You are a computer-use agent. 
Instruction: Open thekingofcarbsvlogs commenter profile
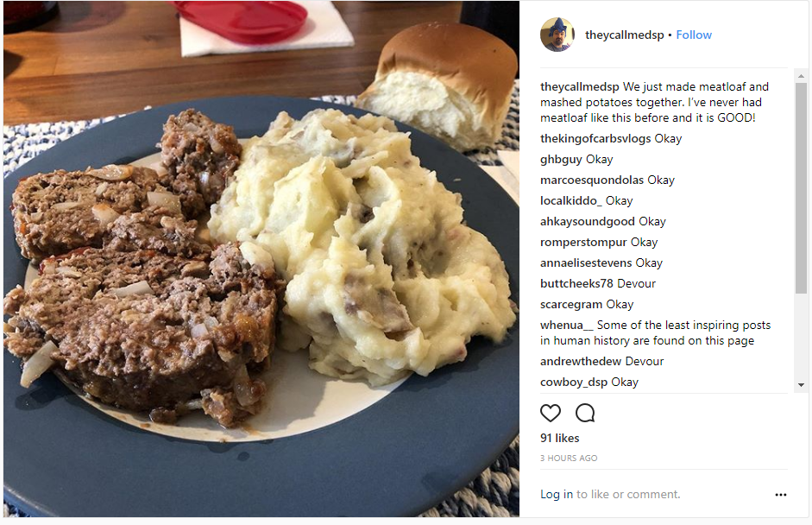(x=595, y=139)
